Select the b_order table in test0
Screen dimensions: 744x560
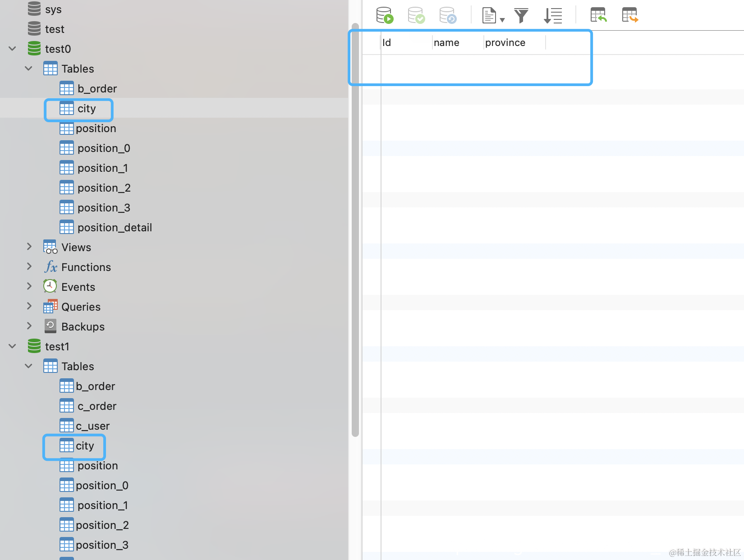(97, 88)
